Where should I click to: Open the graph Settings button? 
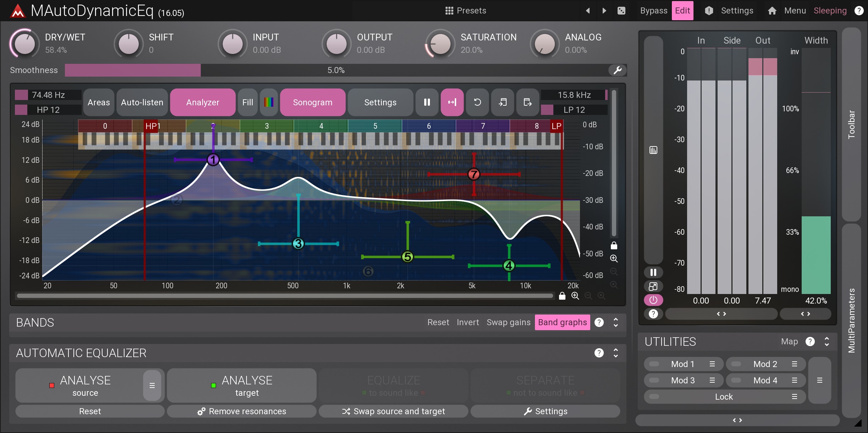pyautogui.click(x=380, y=102)
